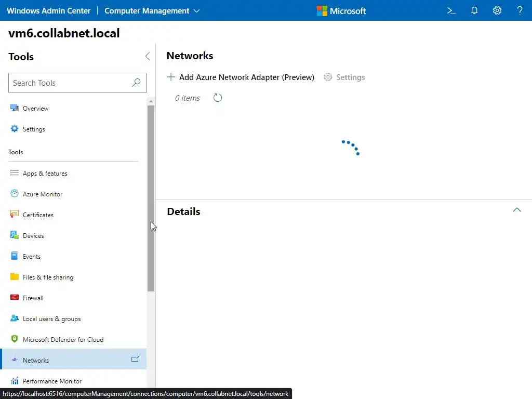Select Events in the tools list
The image size is (532, 399).
click(x=31, y=257)
